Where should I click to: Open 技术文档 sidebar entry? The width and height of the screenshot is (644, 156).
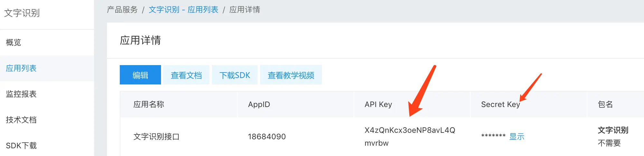click(x=21, y=120)
